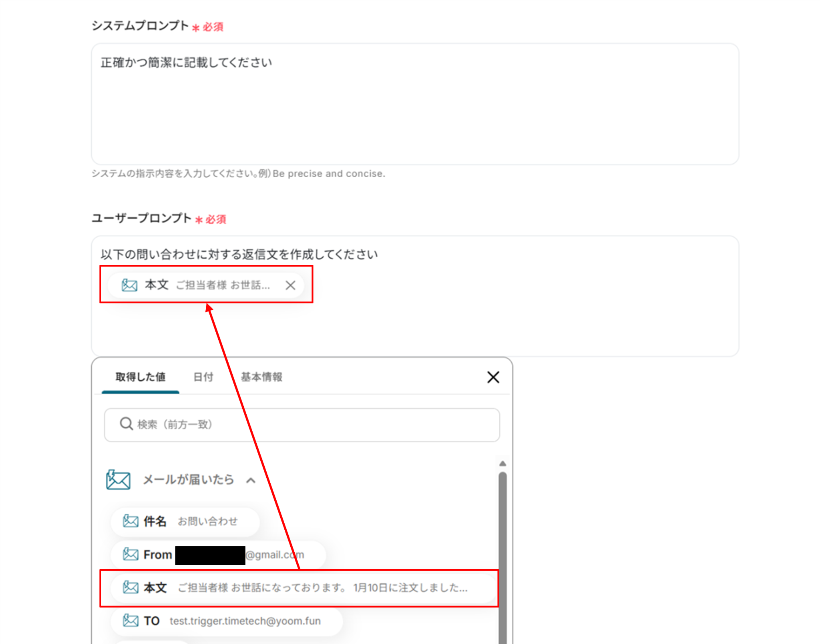
Task: Switch to the 日付 tab
Action: click(203, 377)
